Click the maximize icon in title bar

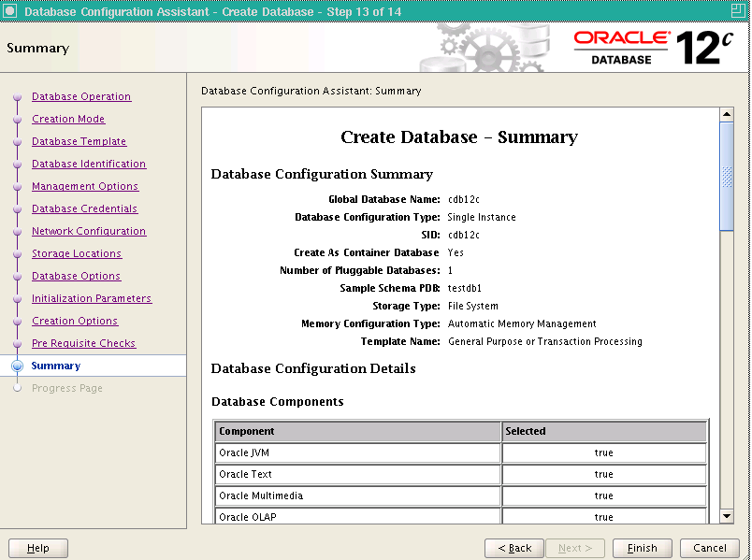[738, 11]
